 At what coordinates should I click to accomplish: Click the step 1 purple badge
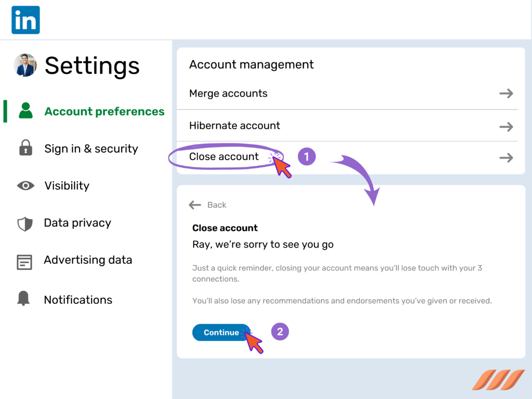pos(307,156)
